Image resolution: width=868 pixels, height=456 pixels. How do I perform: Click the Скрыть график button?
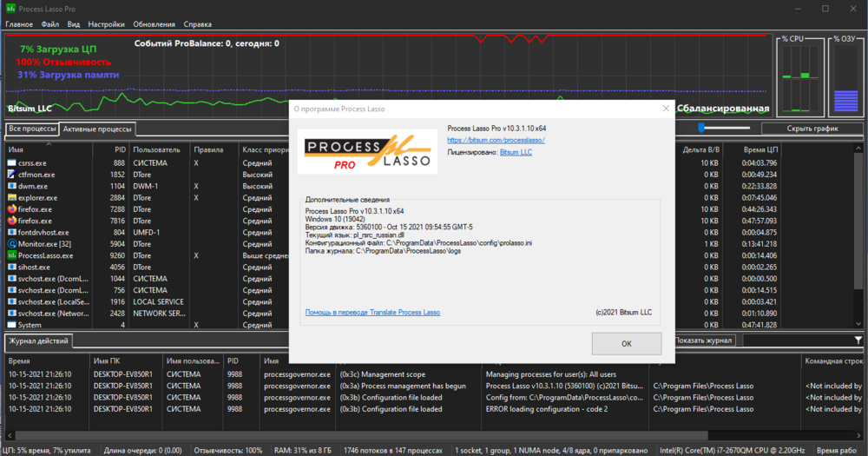pyautogui.click(x=812, y=129)
